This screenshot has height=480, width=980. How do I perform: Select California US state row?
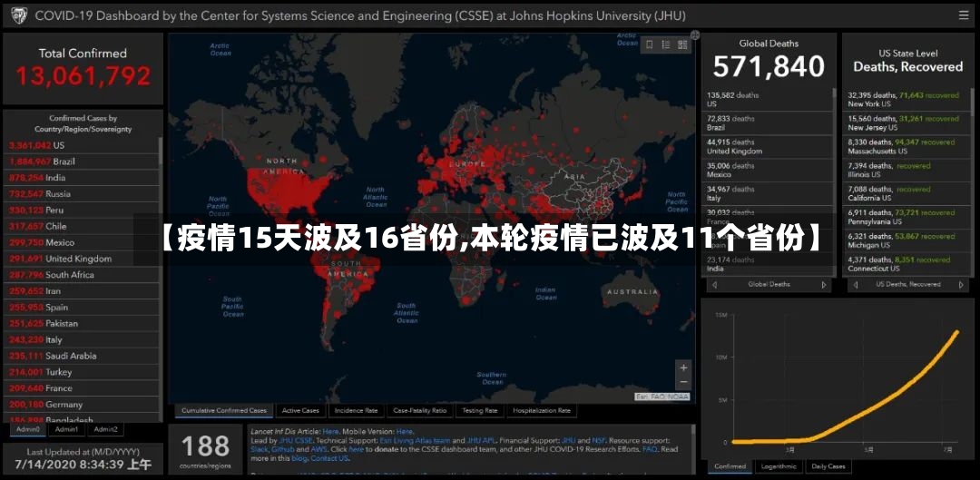(x=906, y=194)
